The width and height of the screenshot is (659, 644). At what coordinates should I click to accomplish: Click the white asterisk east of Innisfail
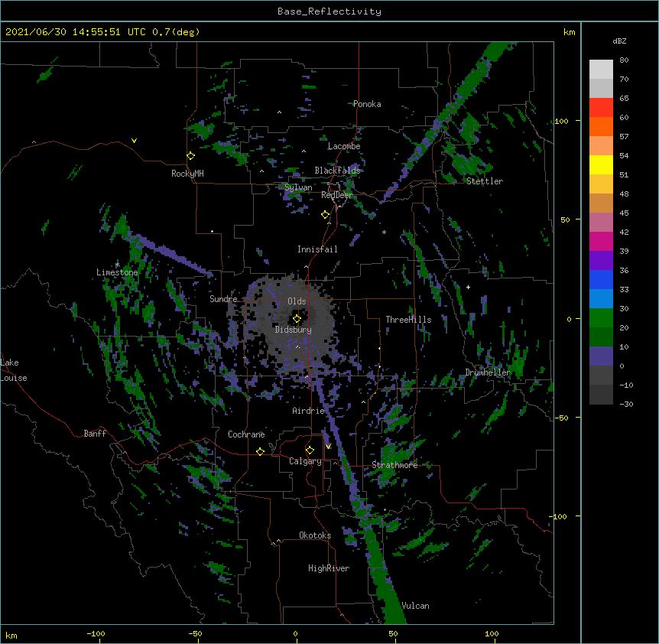pos(384,233)
